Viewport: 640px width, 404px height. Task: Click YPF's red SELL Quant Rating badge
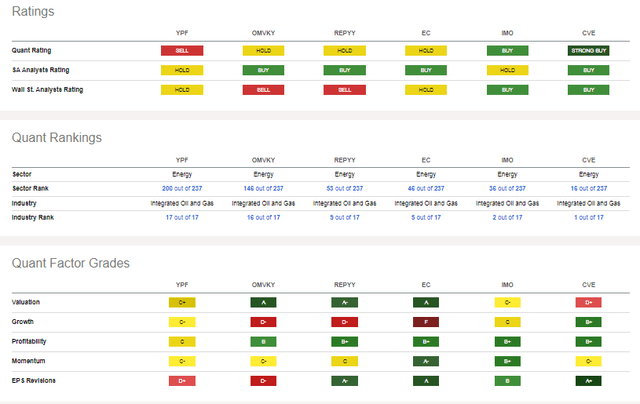[182, 51]
